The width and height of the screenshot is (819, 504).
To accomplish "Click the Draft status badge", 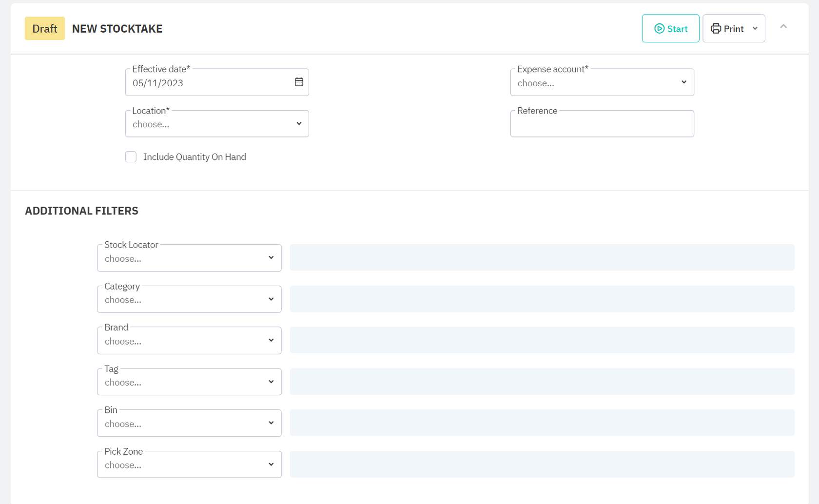I will tap(45, 29).
